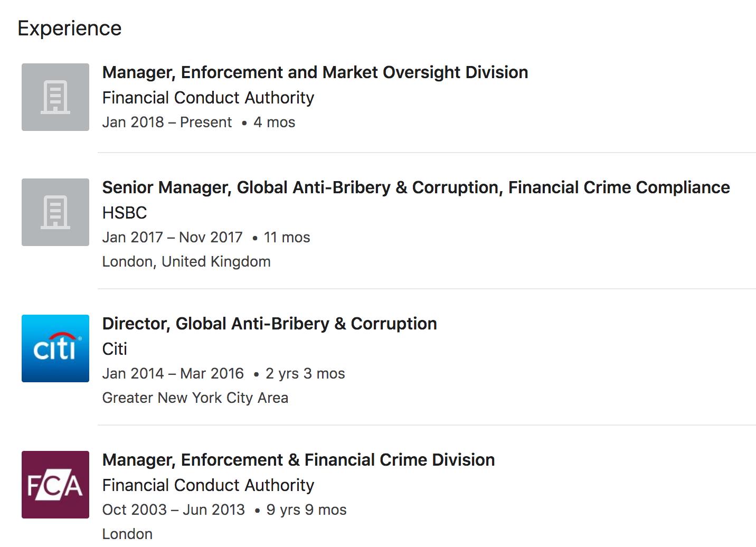Click Financial Conduct Authority under Market Oversight role
This screenshot has width=756, height=547.
coord(209,98)
